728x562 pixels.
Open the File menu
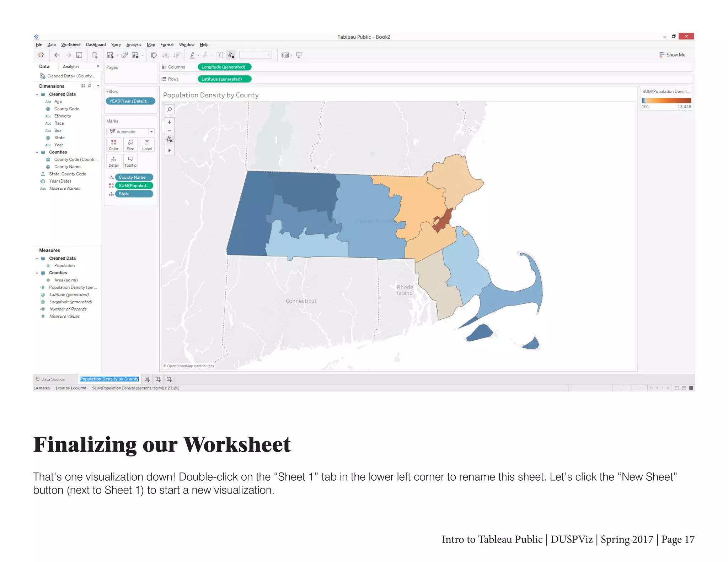point(39,45)
